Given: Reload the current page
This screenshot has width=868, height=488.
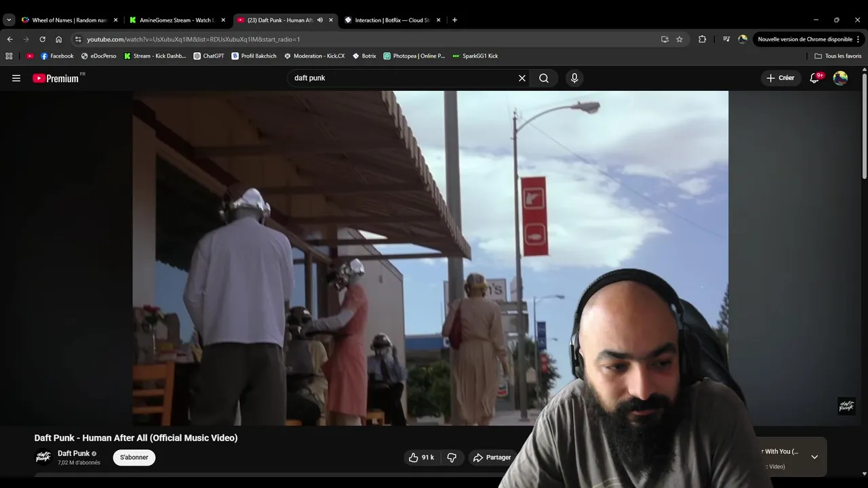Looking at the screenshot, I should click(42, 39).
